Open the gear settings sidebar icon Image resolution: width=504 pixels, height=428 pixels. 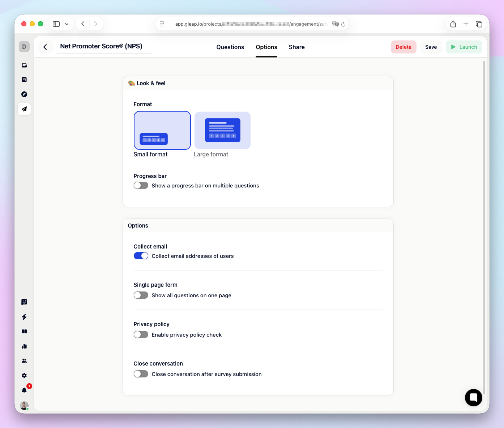(x=24, y=376)
